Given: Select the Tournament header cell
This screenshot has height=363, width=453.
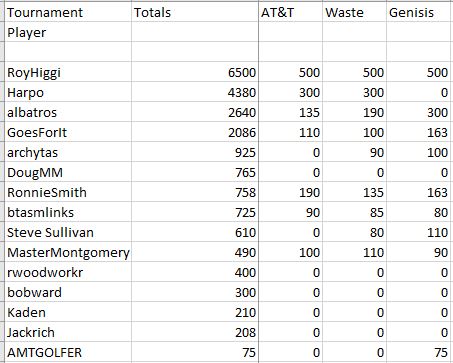Looking at the screenshot, I should tap(68, 12).
